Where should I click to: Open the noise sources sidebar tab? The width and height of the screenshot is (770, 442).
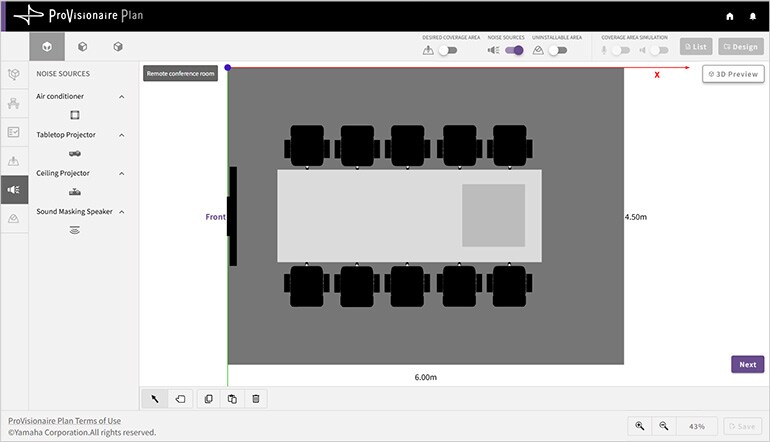pos(14,189)
